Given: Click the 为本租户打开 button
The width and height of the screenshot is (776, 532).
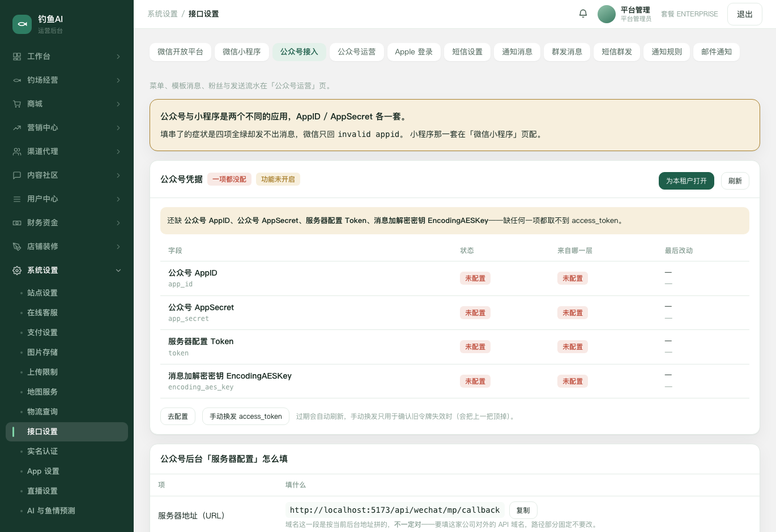Looking at the screenshot, I should (686, 181).
